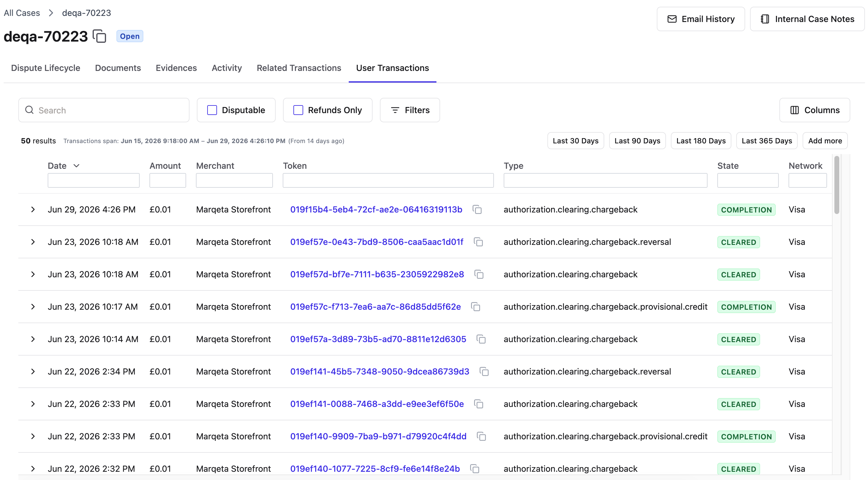Copy token 019ef141-45b5-7348-9050-9dcea86739d3
Image resolution: width=868 pixels, height=480 pixels.
[x=484, y=371]
